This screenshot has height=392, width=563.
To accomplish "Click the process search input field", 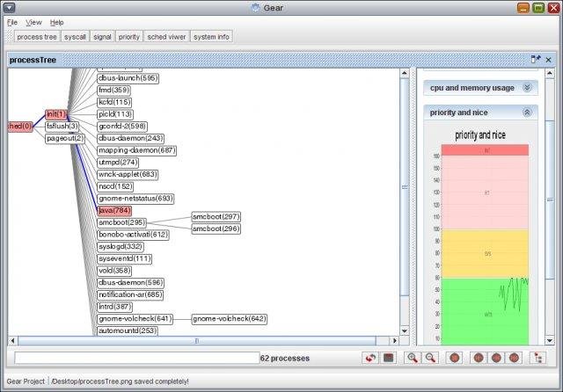I will [x=137, y=358].
